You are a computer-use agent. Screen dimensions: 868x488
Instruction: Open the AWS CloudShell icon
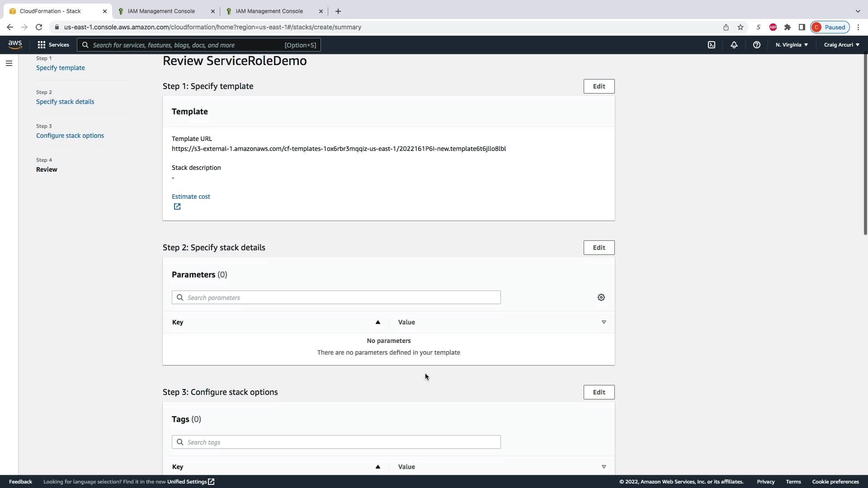coord(712,45)
